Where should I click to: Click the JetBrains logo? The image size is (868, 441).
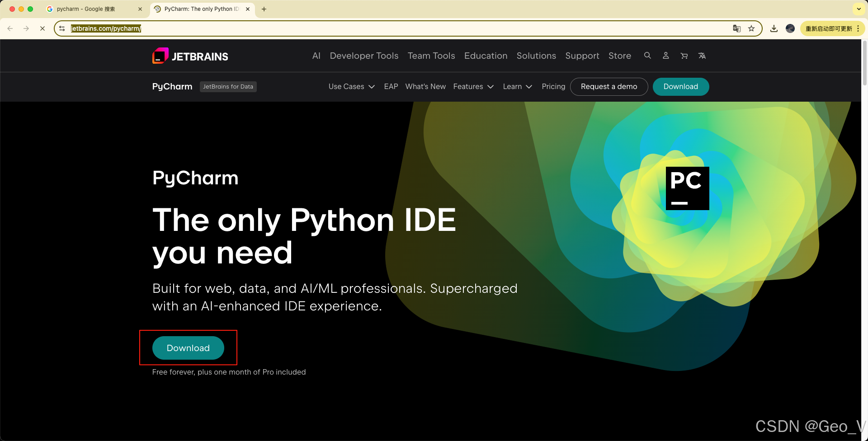(x=190, y=56)
